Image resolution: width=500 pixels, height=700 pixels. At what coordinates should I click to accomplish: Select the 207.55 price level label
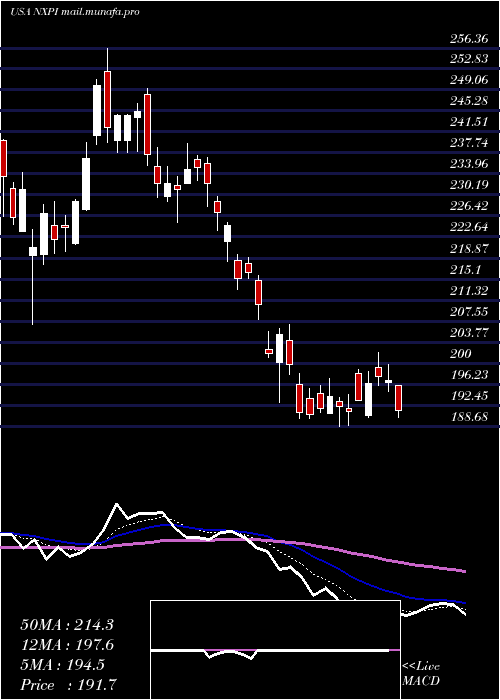coord(469,312)
